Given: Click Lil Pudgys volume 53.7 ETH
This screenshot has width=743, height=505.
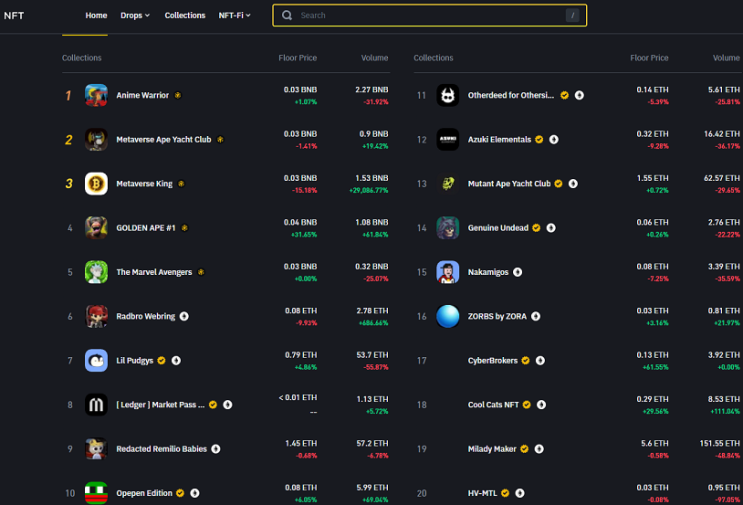Looking at the screenshot, I should 372,355.
